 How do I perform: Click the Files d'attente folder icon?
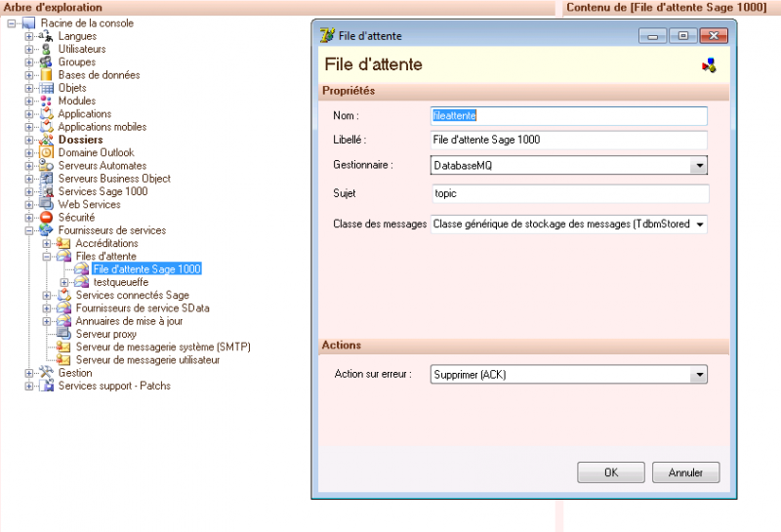[x=63, y=256]
